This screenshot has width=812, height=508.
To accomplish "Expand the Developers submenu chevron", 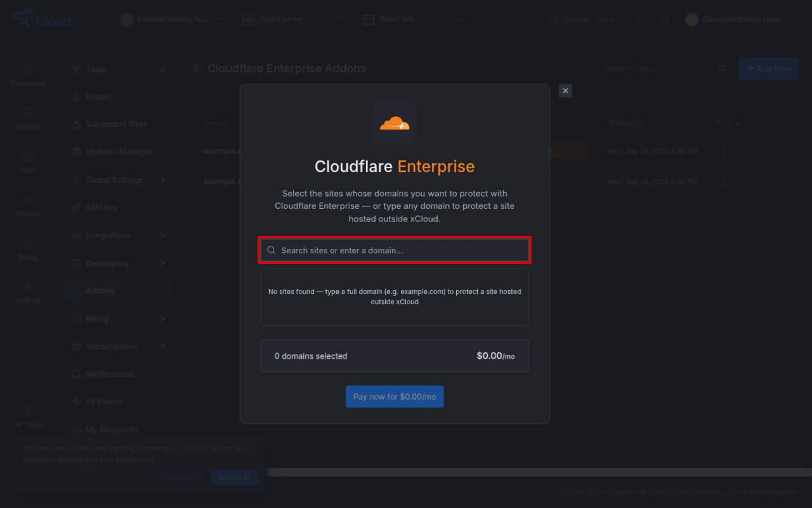I will [x=162, y=263].
